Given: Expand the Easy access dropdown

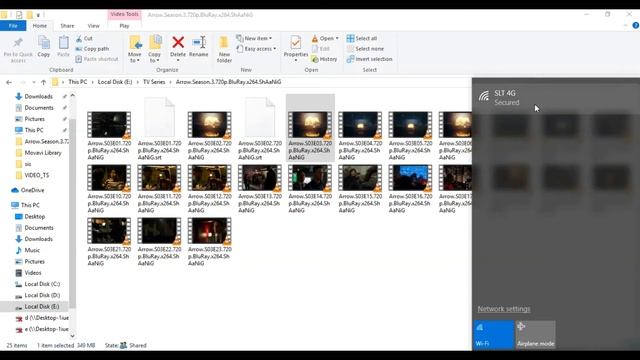Looking at the screenshot, I should coord(256,49).
